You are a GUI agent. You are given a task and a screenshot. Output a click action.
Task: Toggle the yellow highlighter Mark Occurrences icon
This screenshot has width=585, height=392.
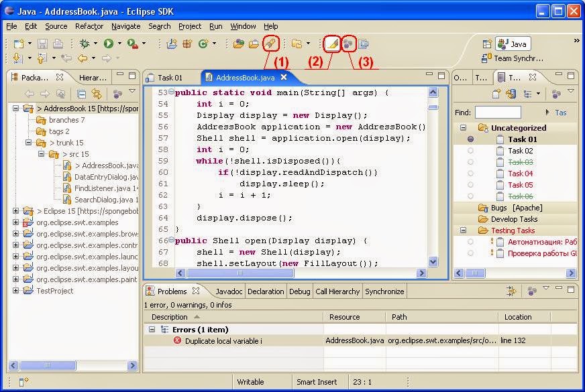332,44
